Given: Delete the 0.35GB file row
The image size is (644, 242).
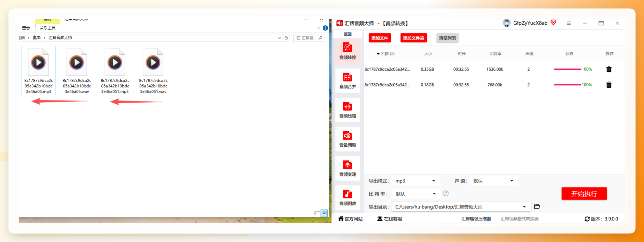Looking at the screenshot, I should [x=609, y=69].
